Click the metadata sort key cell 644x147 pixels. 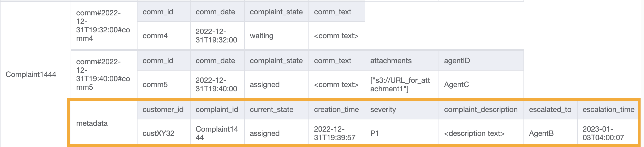[x=92, y=123]
